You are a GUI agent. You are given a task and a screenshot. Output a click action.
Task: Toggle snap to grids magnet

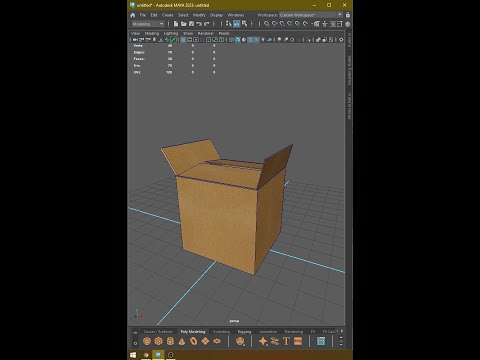[x=267, y=24]
